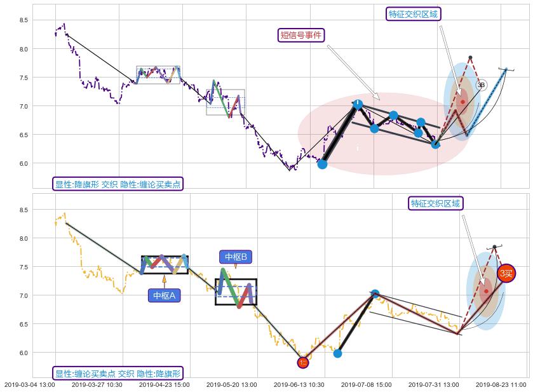Click the orange arrow below the 中枢A box
533x392 pixels.
point(164,280)
